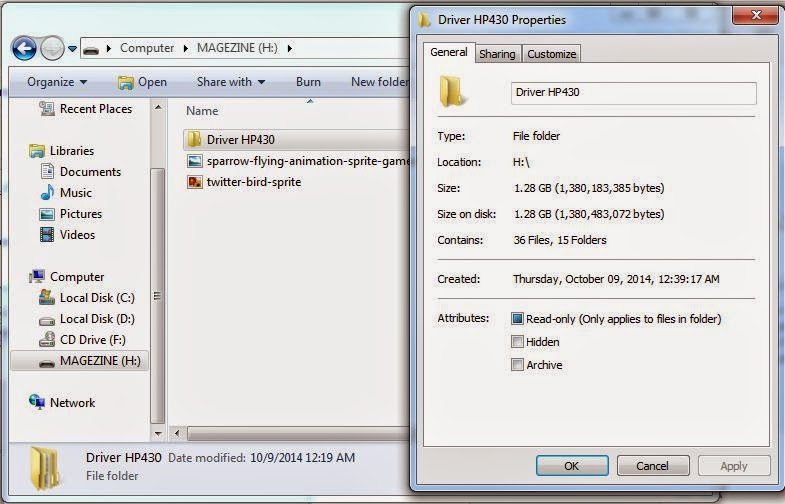This screenshot has height=504, width=785.
Task: Click the MAGEZINE (H:) removable drive icon
Action: click(47, 362)
